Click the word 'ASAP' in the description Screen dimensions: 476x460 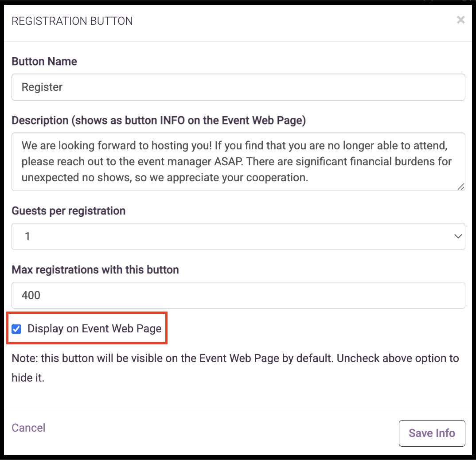click(x=229, y=161)
